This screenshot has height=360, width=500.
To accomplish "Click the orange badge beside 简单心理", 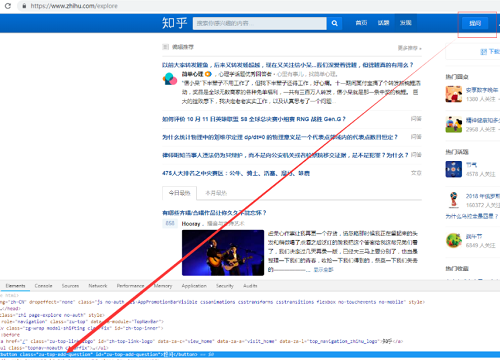I will [x=208, y=74].
